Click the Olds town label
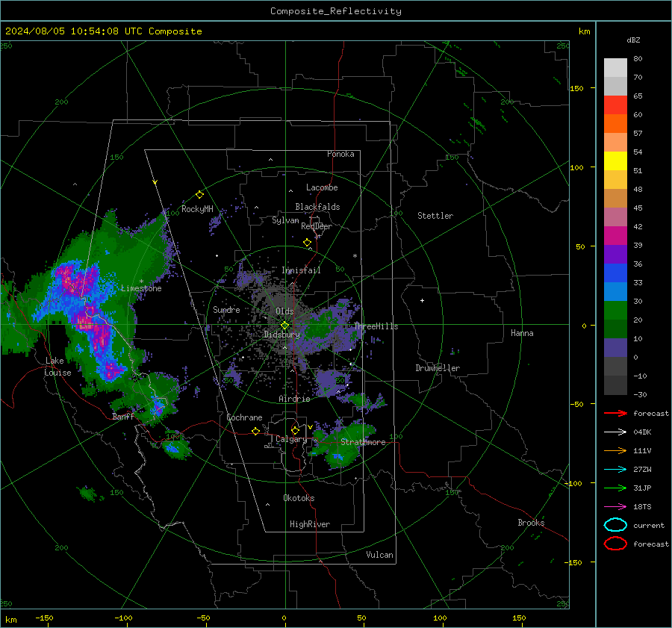 pos(284,311)
